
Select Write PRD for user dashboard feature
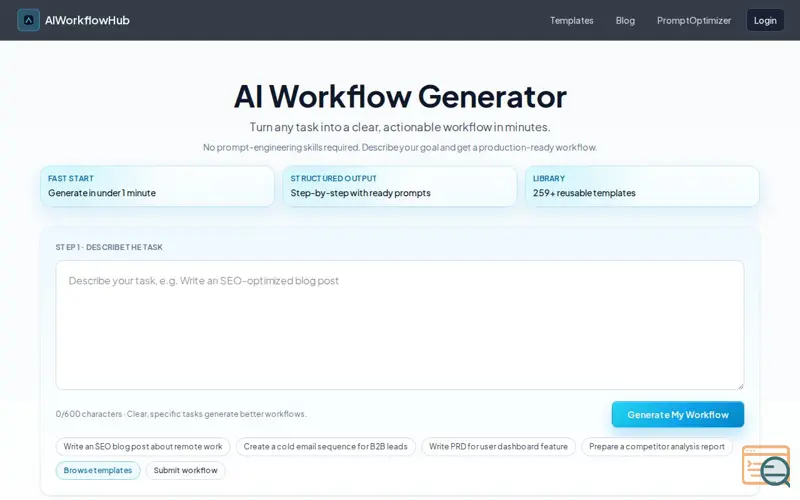click(498, 446)
